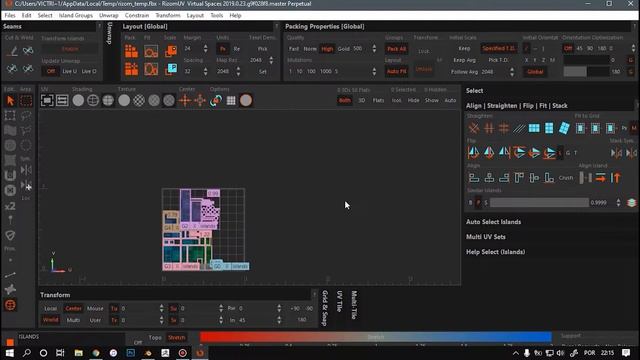Select Both in view mode

click(x=344, y=100)
